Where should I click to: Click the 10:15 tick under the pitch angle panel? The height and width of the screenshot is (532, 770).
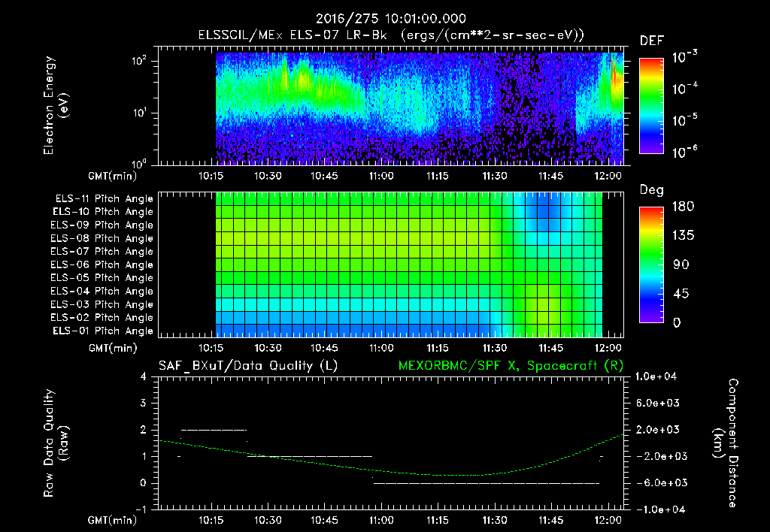(211, 348)
